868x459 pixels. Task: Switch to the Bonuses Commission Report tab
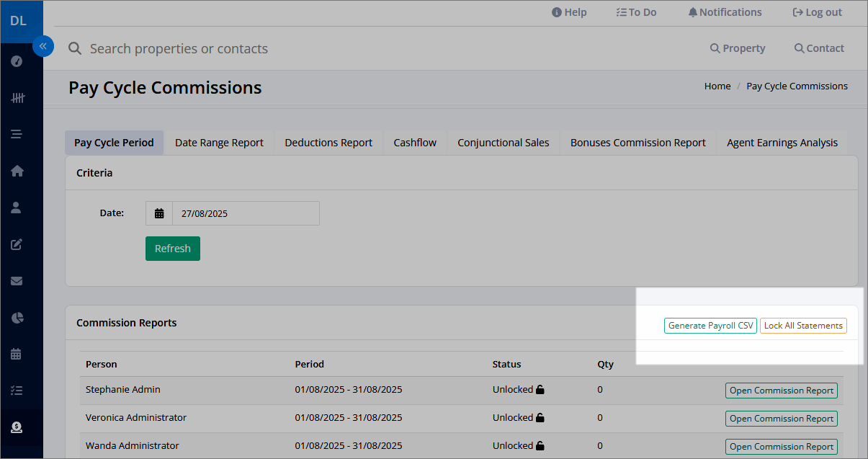pos(638,143)
